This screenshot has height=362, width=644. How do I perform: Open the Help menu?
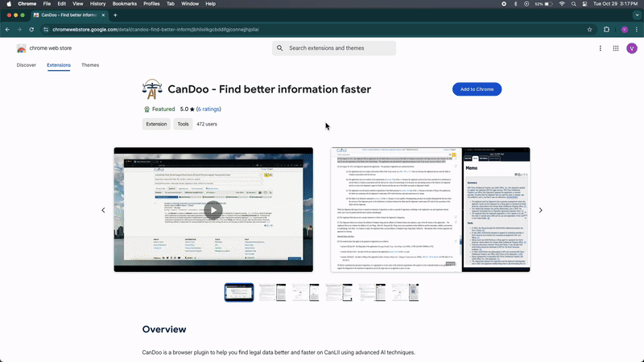pos(210,4)
